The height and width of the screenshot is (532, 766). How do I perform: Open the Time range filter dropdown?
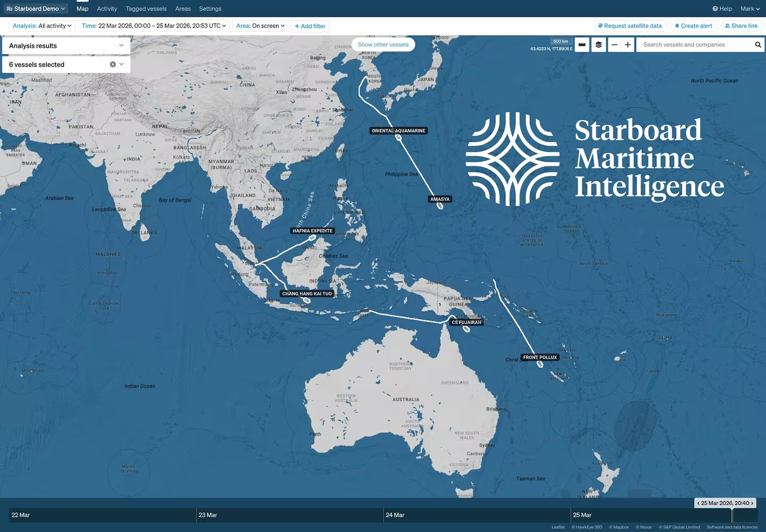click(x=154, y=26)
